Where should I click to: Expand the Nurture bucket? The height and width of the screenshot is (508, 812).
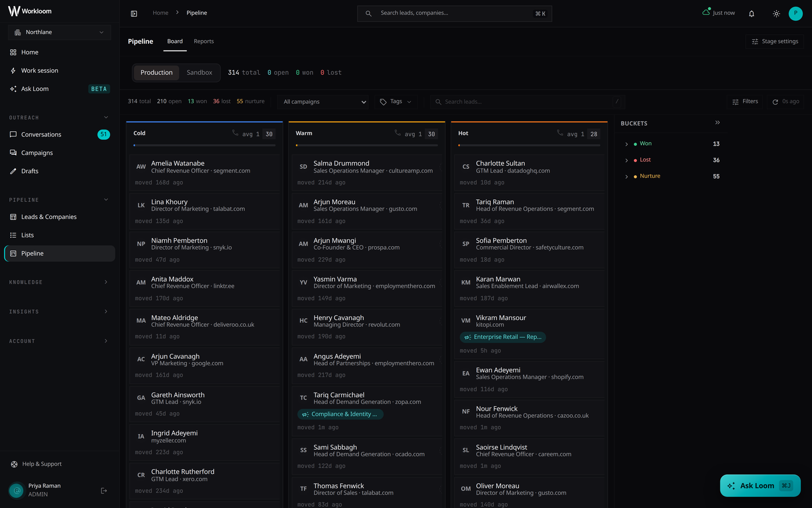pyautogui.click(x=626, y=176)
